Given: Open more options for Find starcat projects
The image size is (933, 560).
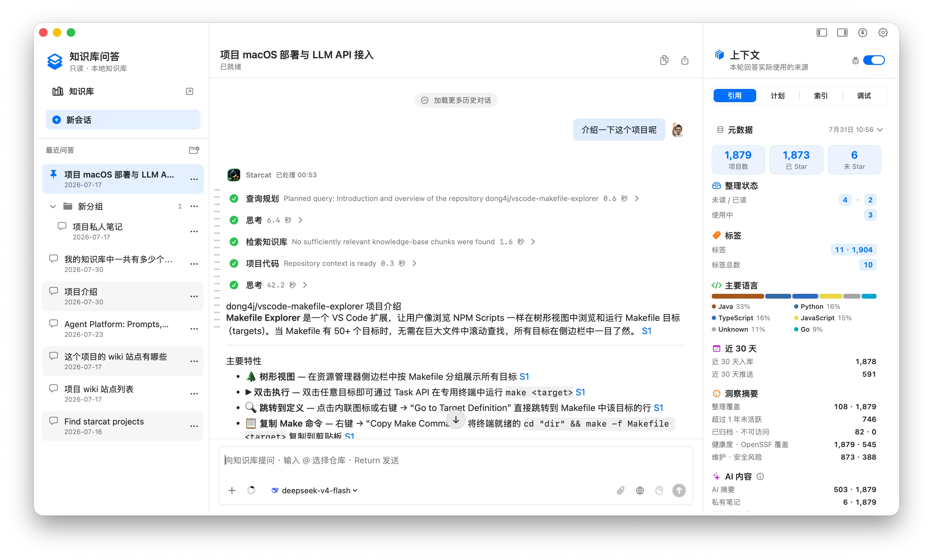Looking at the screenshot, I should point(194,426).
